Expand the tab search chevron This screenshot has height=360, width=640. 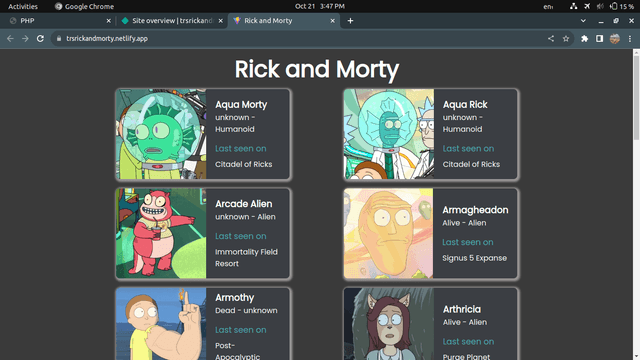coord(583,21)
